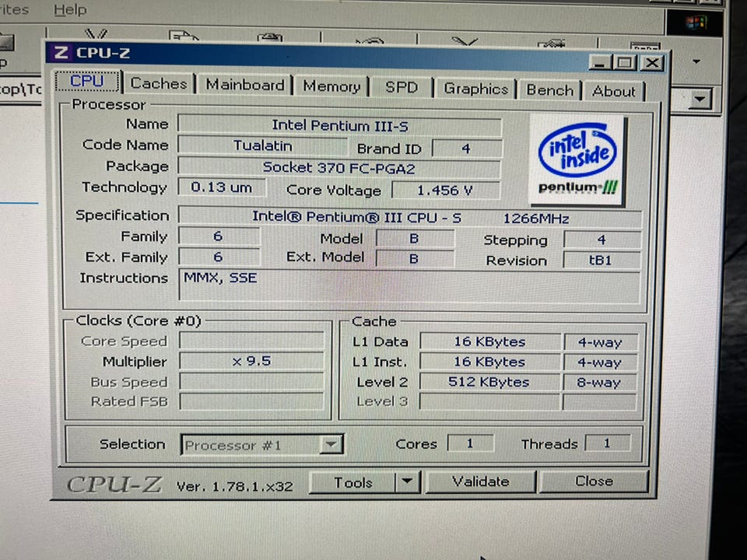Click the Code Name value 'Tualatin'
The height and width of the screenshot is (560, 747).
[x=262, y=145]
